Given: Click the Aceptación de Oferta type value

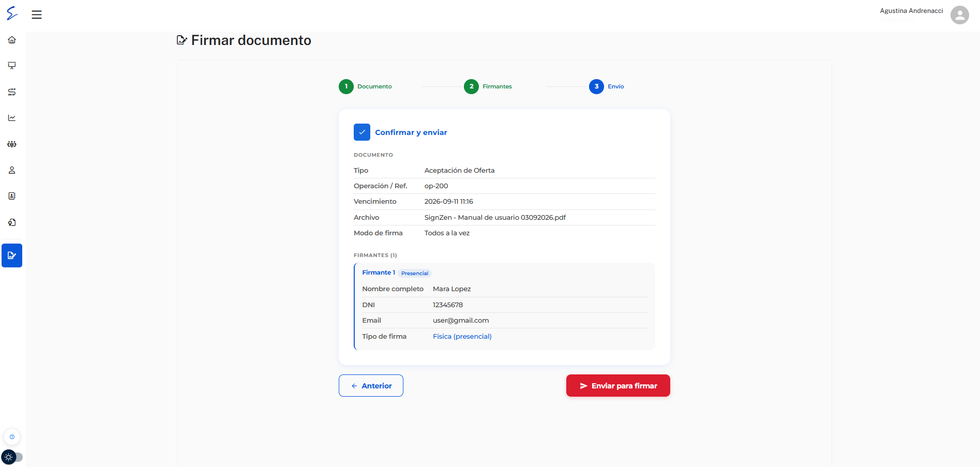Looking at the screenshot, I should 459,170.
